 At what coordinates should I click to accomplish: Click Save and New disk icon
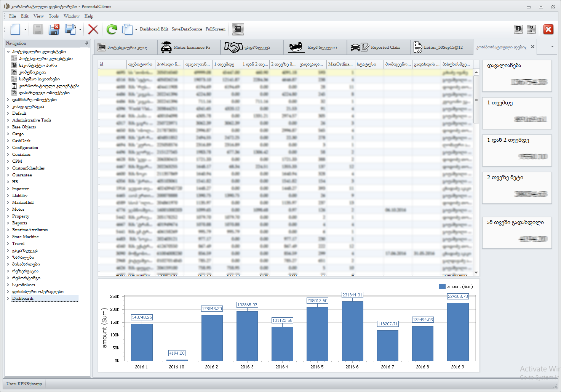tap(70, 29)
